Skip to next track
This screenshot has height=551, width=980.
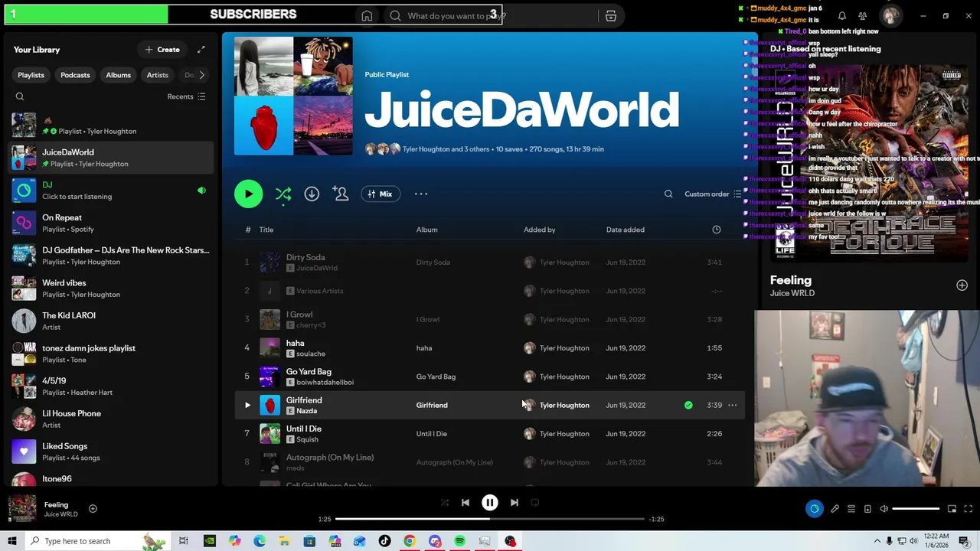tap(514, 503)
